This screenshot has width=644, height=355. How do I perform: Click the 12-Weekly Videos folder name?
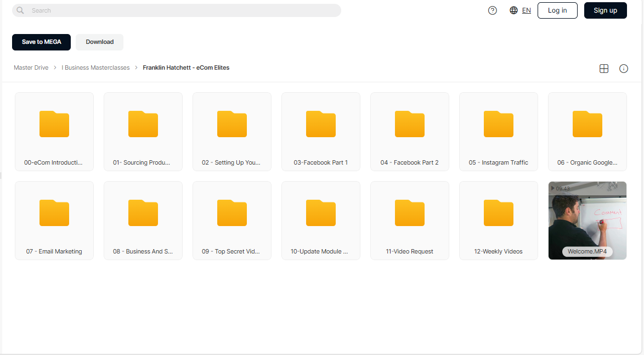click(x=499, y=251)
